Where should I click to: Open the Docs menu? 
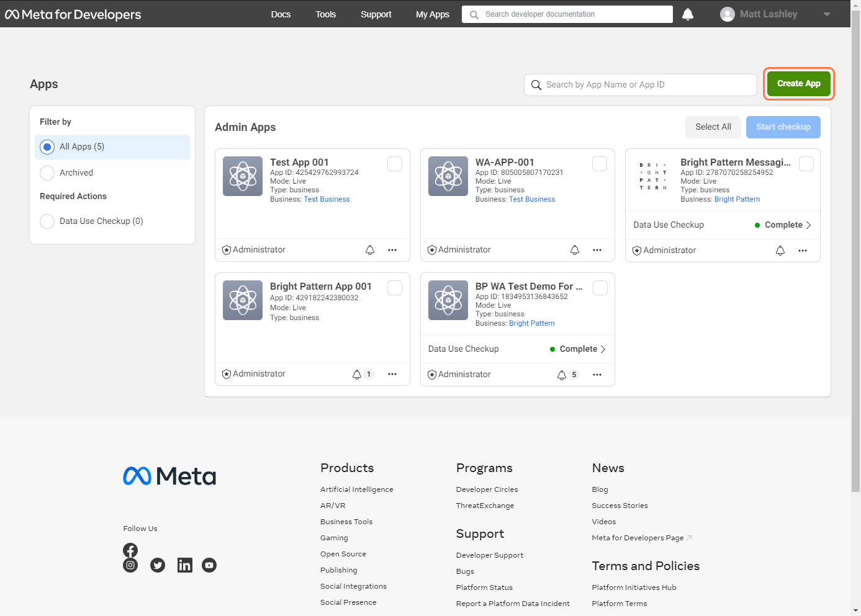click(x=281, y=14)
